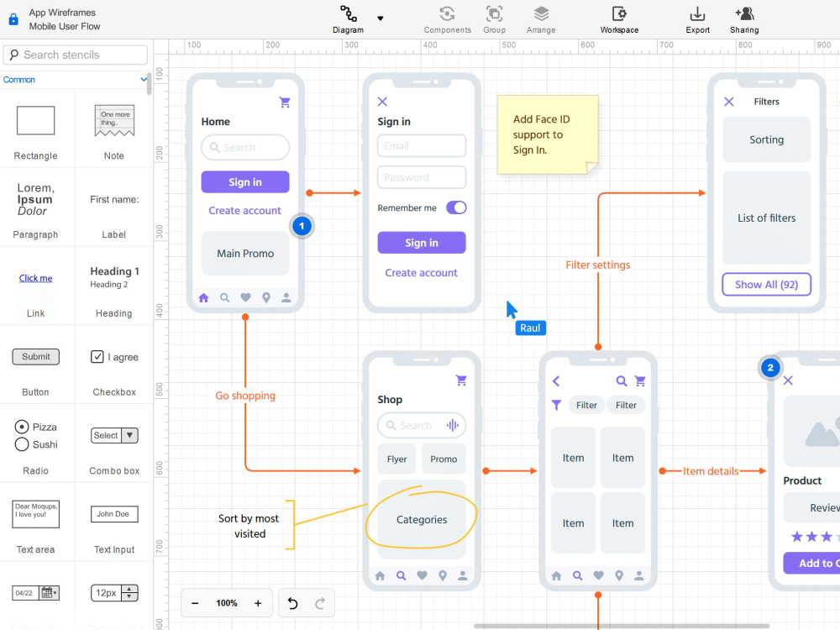The height and width of the screenshot is (630, 840).
Task: Click the Sort by most visited annotation
Action: click(249, 526)
